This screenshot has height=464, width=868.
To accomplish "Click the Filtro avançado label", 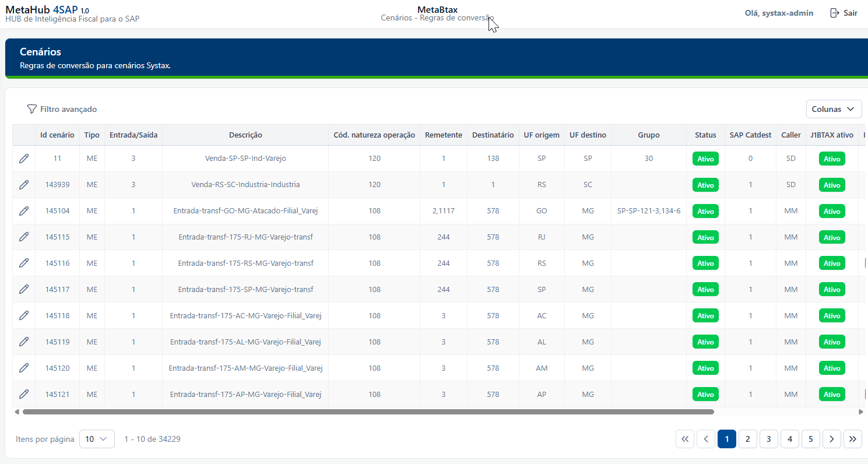I will pyautogui.click(x=68, y=109).
